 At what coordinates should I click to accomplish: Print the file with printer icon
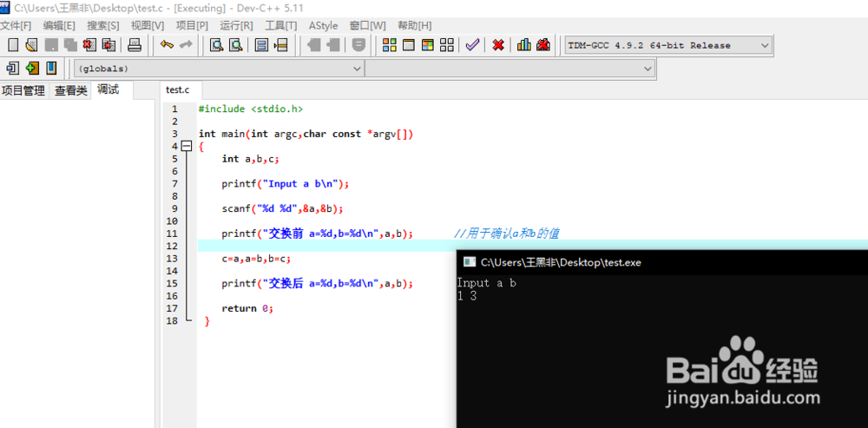[x=135, y=45]
